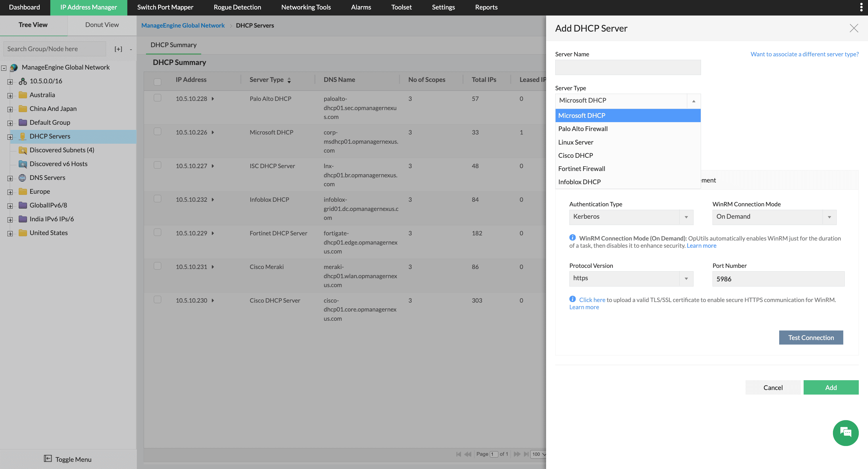Click the Search Group/Node search box
Screen dimensions: 868x469
[55, 49]
